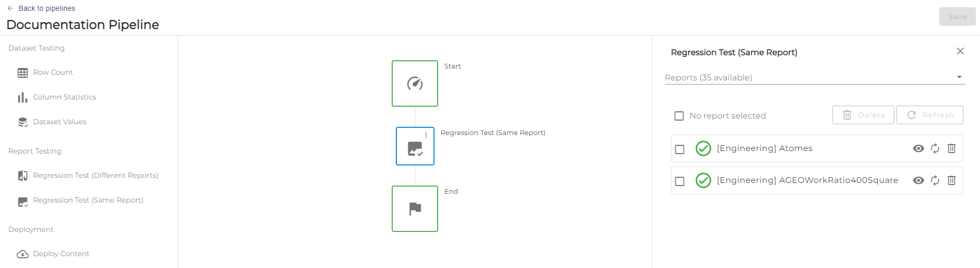The height and width of the screenshot is (268, 980).
Task: Delete the [Engineering] Atomes report
Action: click(x=952, y=148)
